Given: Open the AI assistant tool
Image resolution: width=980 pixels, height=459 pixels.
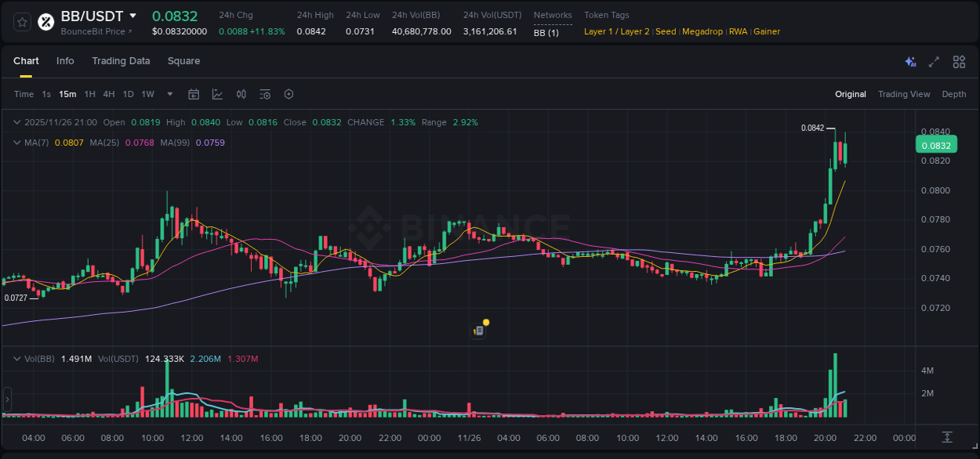Looking at the screenshot, I should [909, 61].
